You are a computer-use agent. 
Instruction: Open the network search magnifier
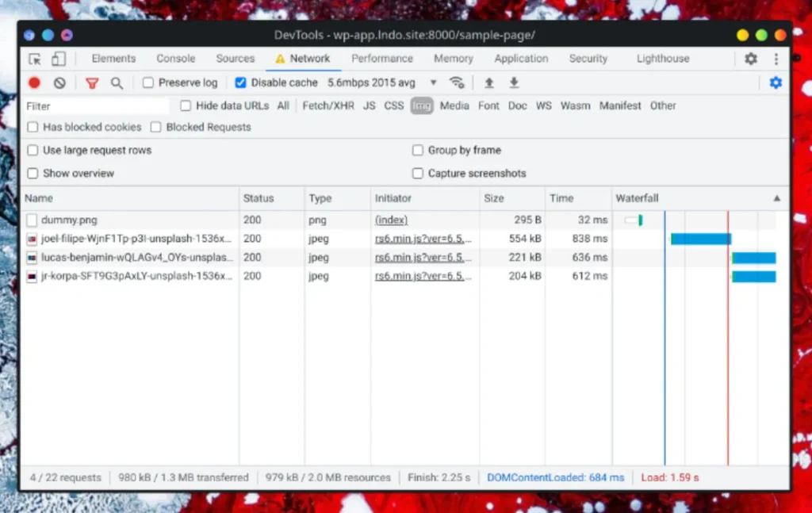click(x=117, y=82)
